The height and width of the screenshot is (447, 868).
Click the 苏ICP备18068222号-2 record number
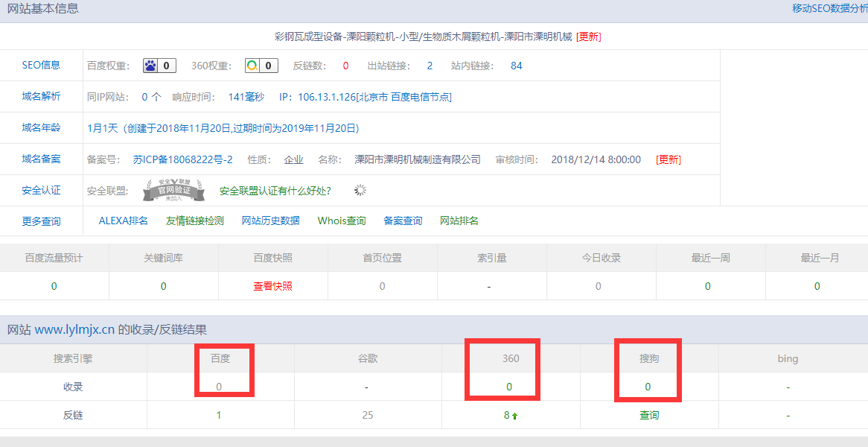[182, 159]
